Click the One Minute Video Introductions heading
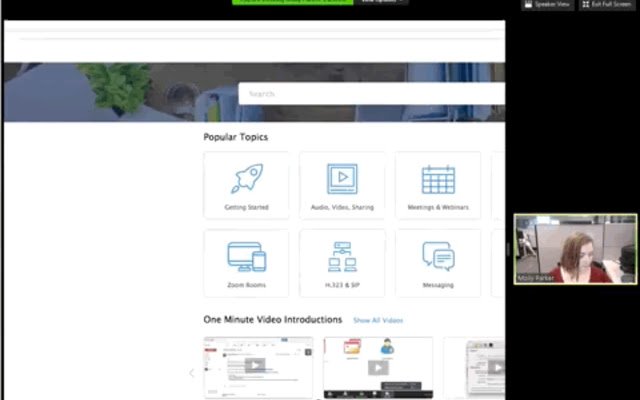This screenshot has height=400, width=640. coord(273,320)
